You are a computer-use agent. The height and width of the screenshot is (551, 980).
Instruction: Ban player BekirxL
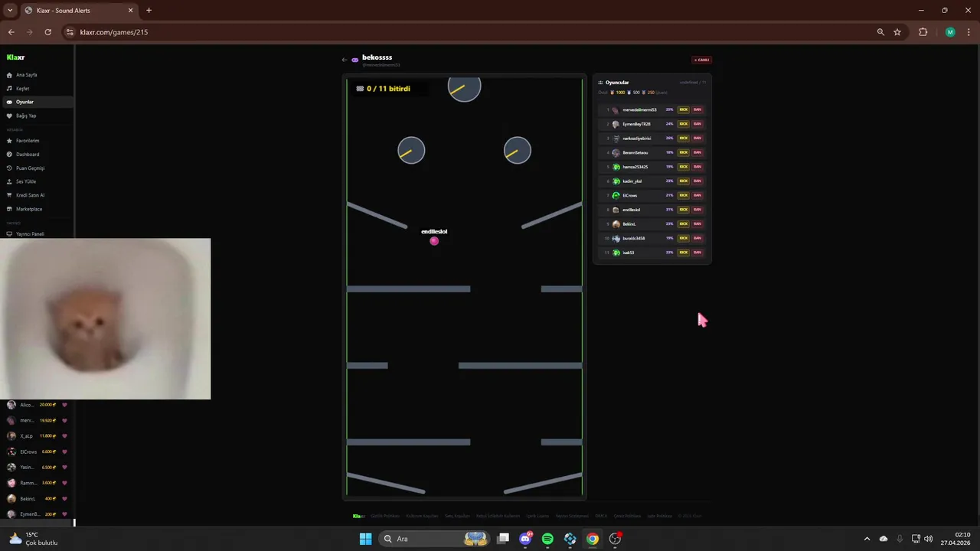pos(697,224)
